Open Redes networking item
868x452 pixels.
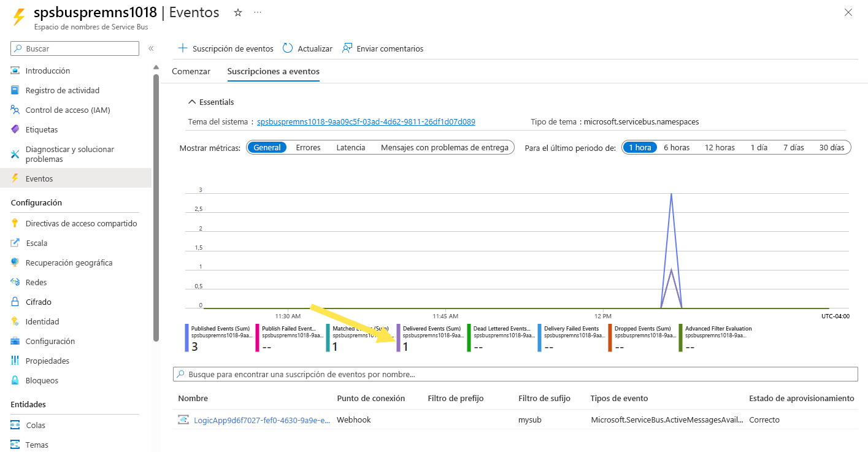coord(36,282)
